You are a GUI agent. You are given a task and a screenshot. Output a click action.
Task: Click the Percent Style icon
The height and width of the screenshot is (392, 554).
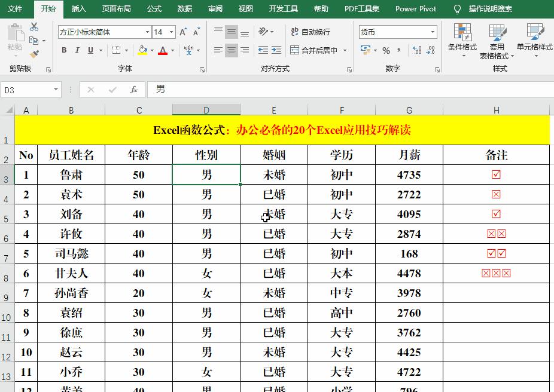[x=386, y=50]
